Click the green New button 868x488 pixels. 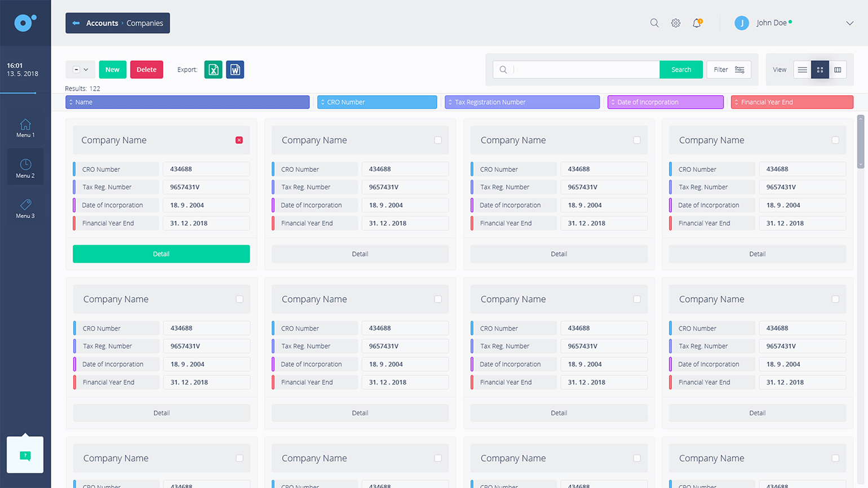point(112,70)
